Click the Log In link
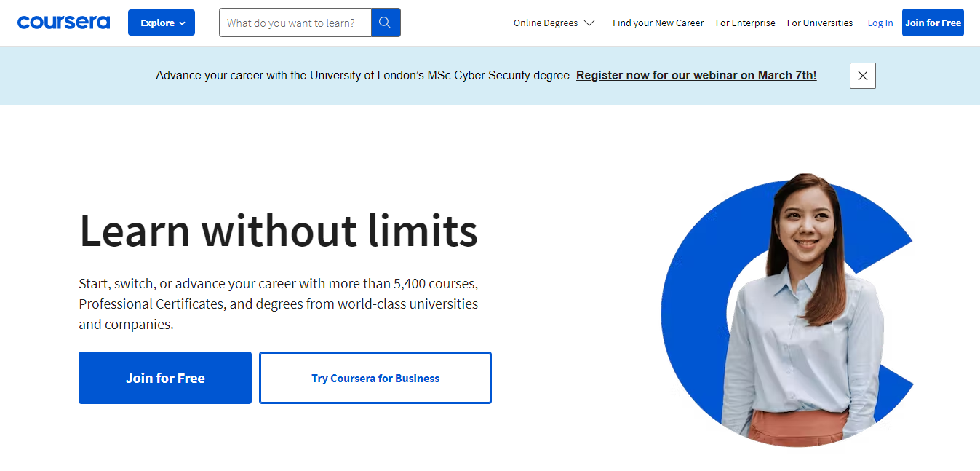The height and width of the screenshot is (471, 980). click(880, 23)
